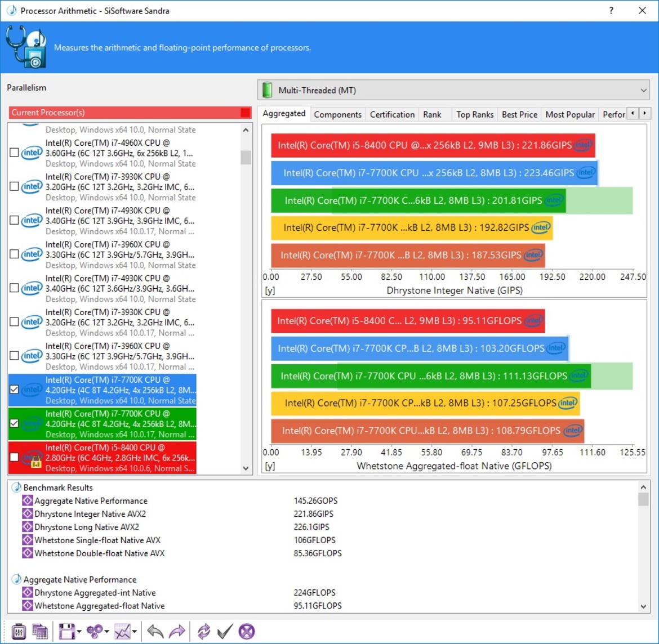Viewport: 659px width, 644px height.
Task: Click the Intel logo on the 108.79GFLOPS chart bar
Action: click(573, 430)
